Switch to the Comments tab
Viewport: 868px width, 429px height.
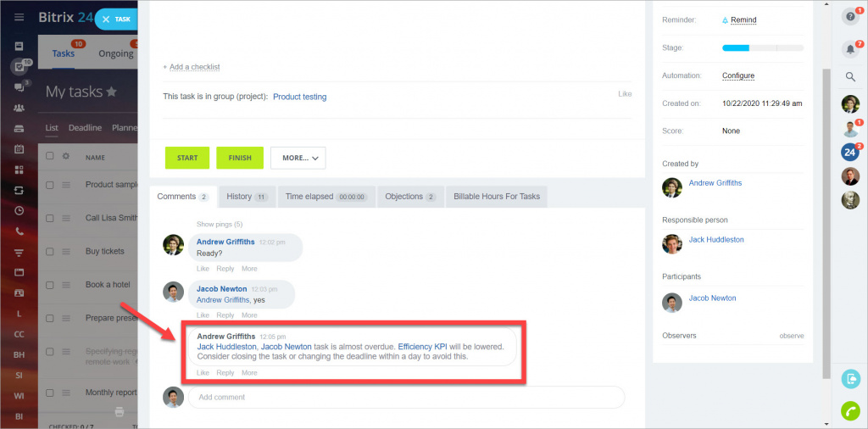pyautogui.click(x=183, y=197)
